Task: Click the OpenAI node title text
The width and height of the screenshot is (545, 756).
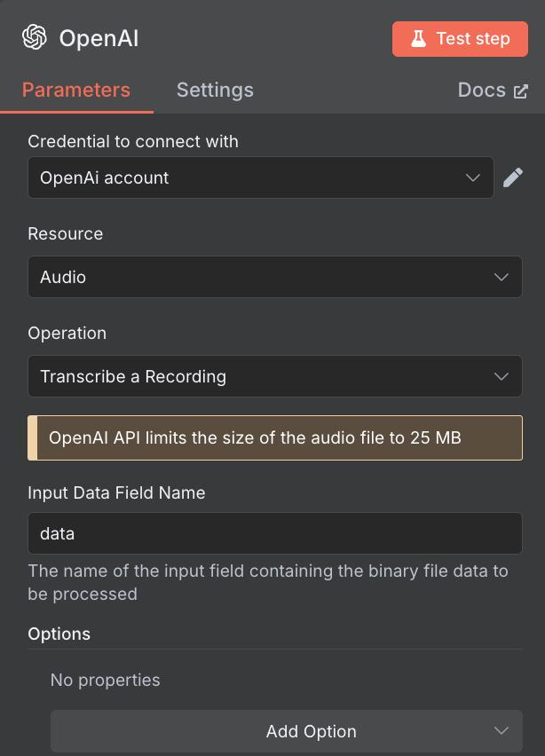Action: pyautogui.click(x=99, y=38)
